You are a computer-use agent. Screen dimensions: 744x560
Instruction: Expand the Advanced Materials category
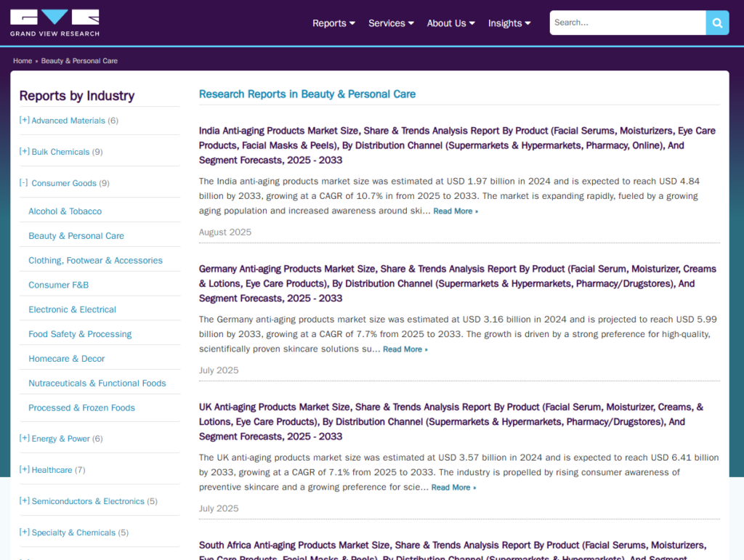coord(25,121)
